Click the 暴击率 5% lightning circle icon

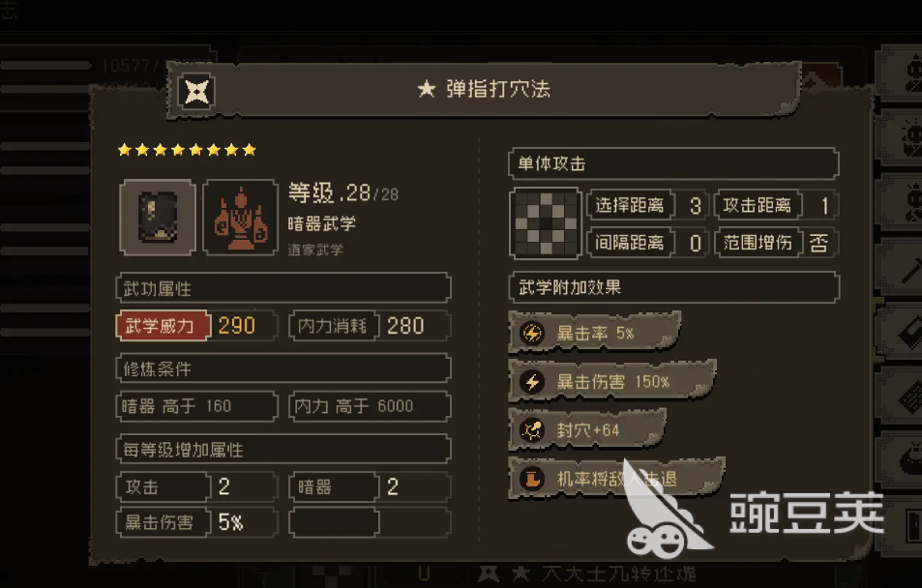(532, 334)
